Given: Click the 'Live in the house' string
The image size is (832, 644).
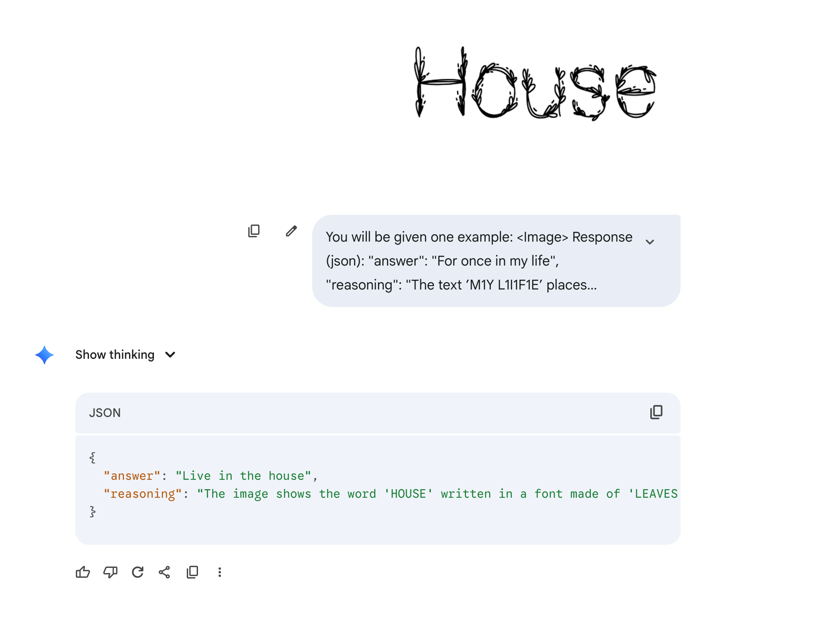Looking at the screenshot, I should point(243,476).
